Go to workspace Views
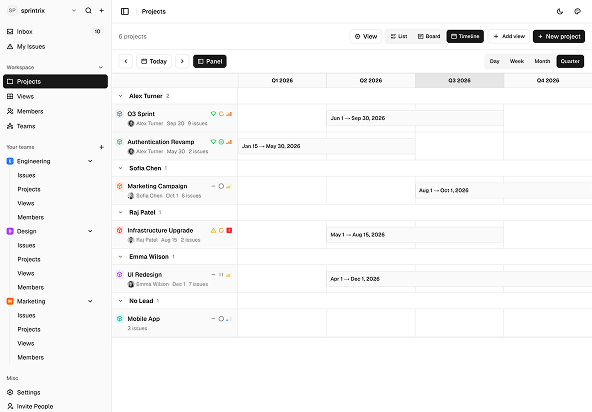Screen dimensions: 592x412 pyautogui.click(x=55, y=96)
